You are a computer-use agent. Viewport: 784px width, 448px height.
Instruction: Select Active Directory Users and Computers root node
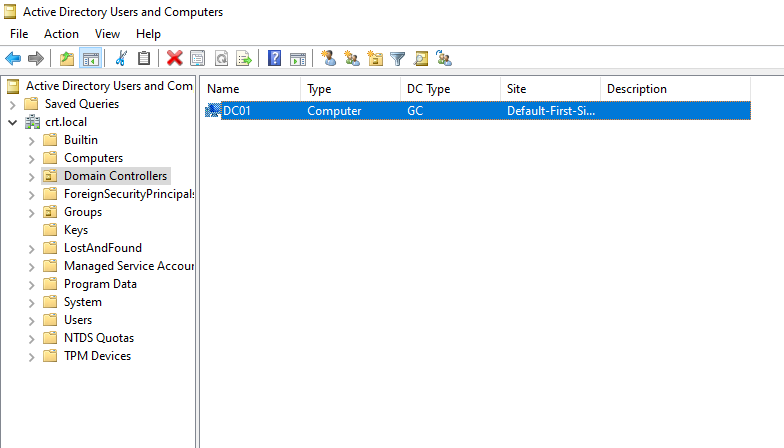coord(109,86)
